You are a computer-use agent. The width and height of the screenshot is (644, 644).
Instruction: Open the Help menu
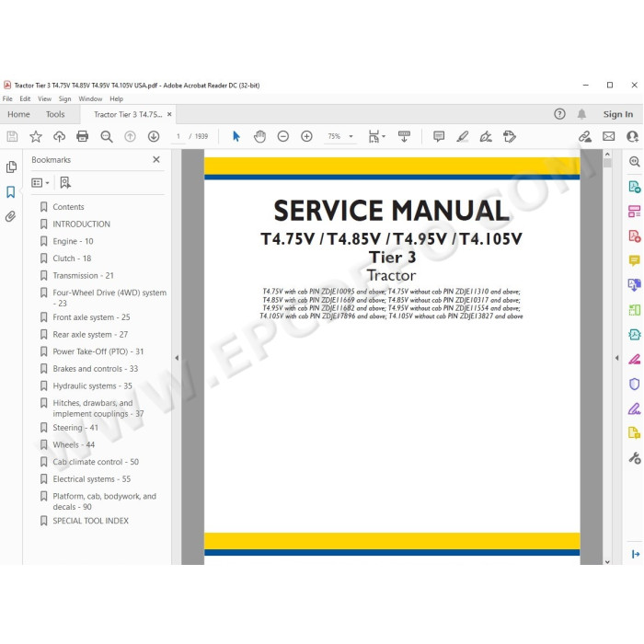pos(116,98)
